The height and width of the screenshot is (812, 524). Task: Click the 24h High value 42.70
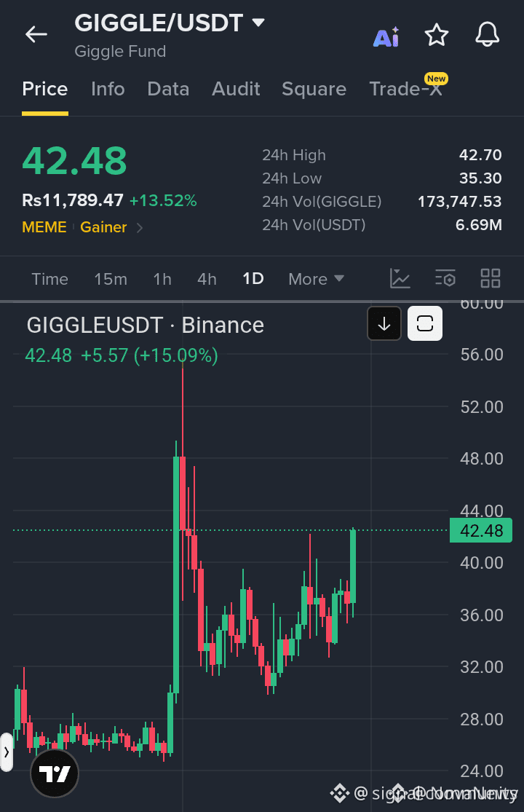point(480,155)
